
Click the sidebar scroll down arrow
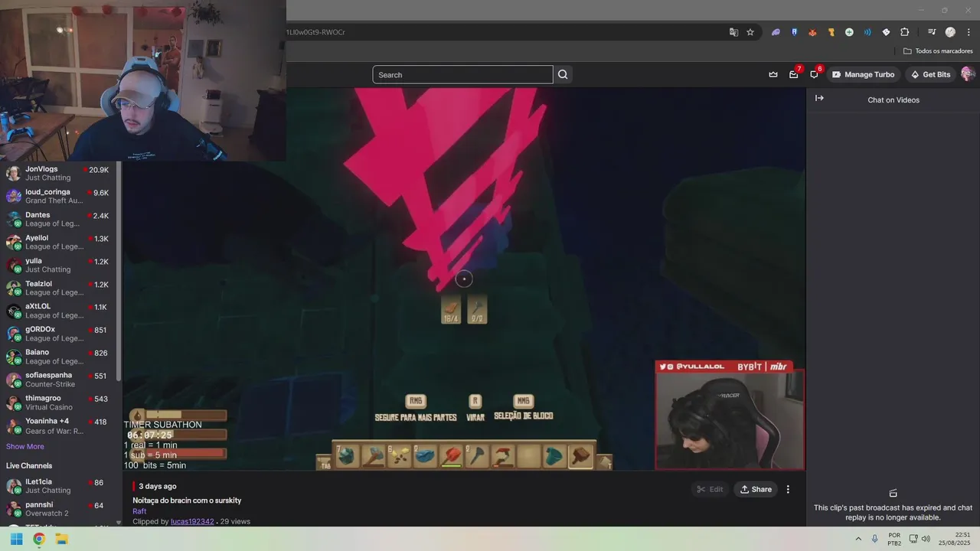coord(119,523)
